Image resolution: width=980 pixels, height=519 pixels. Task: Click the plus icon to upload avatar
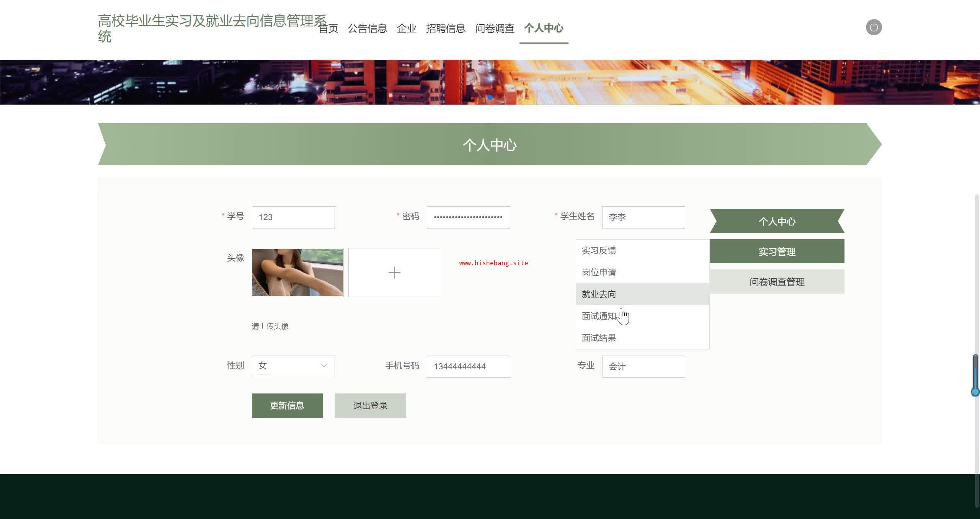(x=394, y=273)
